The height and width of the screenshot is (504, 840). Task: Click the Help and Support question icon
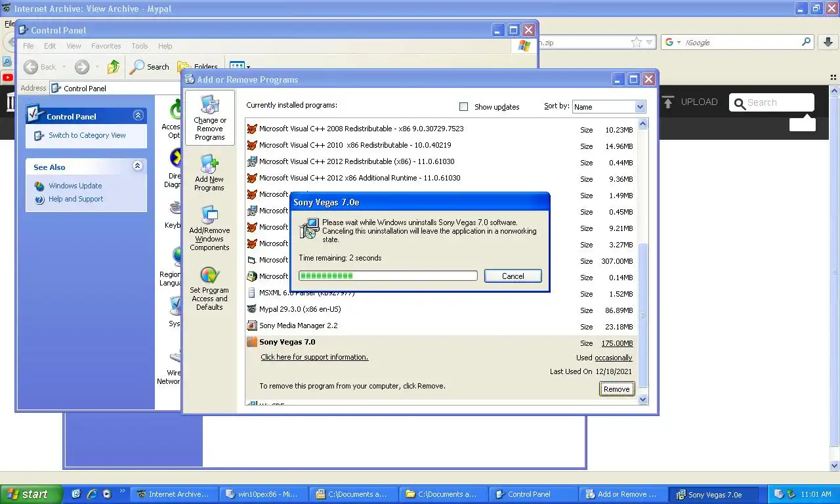(x=39, y=199)
